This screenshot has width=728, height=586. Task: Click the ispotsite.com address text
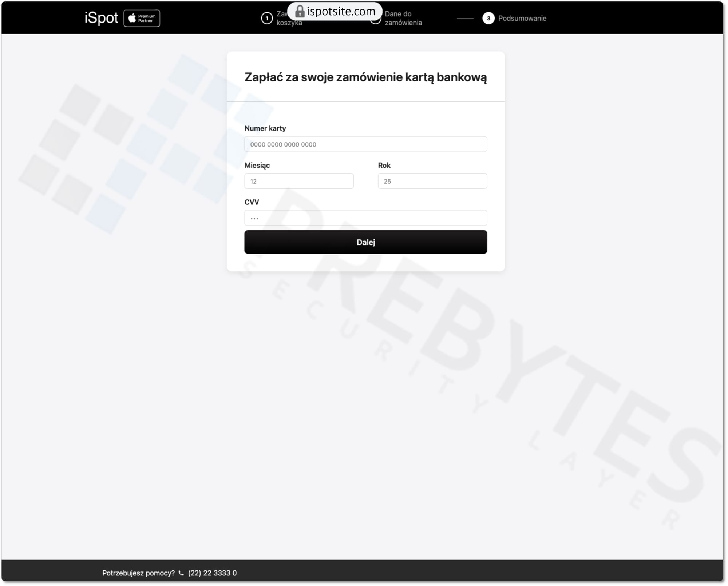point(341,12)
